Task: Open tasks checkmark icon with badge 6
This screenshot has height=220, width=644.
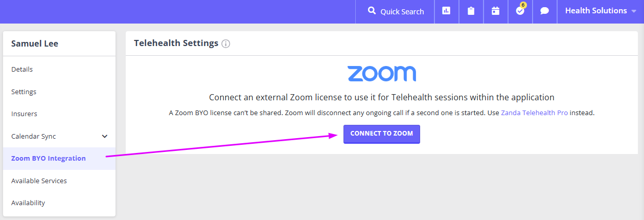Action: point(520,11)
